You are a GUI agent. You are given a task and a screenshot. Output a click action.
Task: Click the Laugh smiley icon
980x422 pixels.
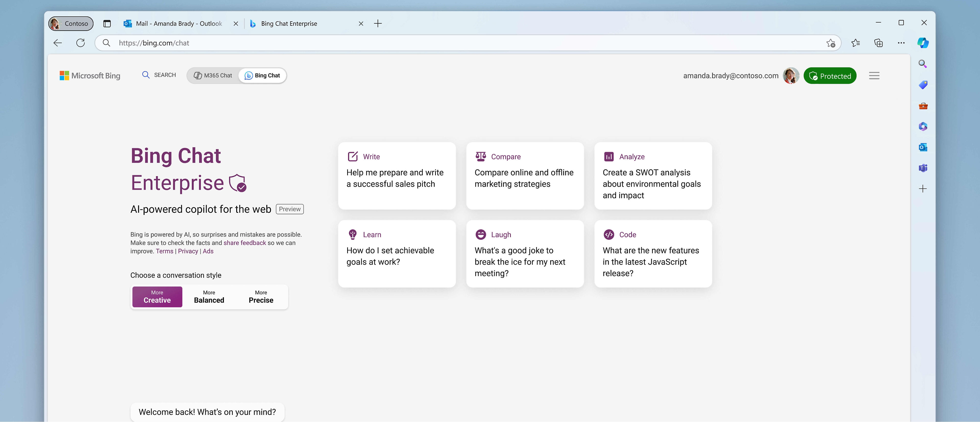pyautogui.click(x=480, y=234)
